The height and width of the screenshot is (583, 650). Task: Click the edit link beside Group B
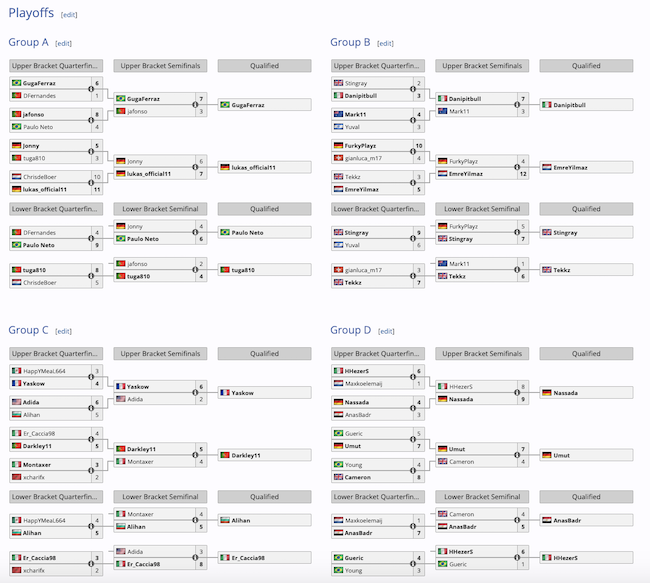click(x=386, y=44)
